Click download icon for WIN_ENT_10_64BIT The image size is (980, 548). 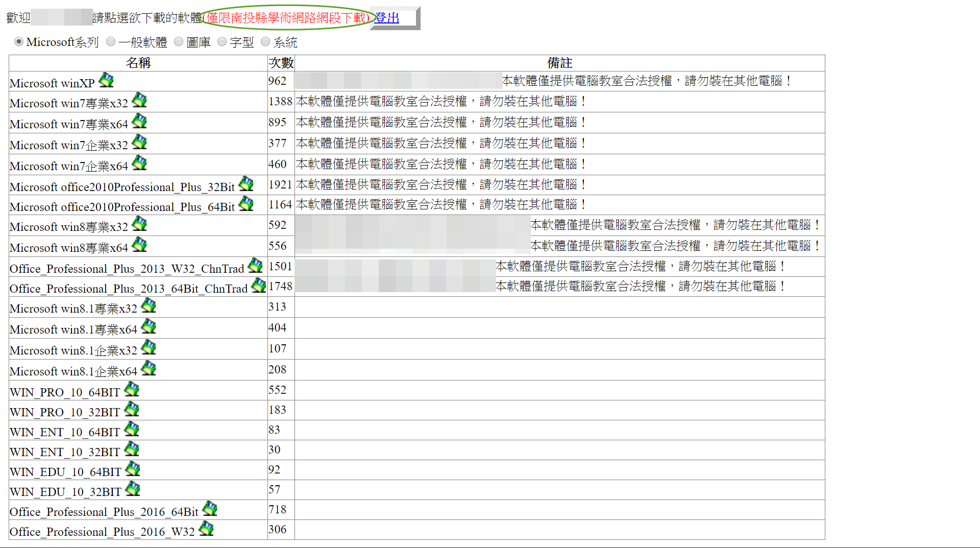tap(132, 428)
